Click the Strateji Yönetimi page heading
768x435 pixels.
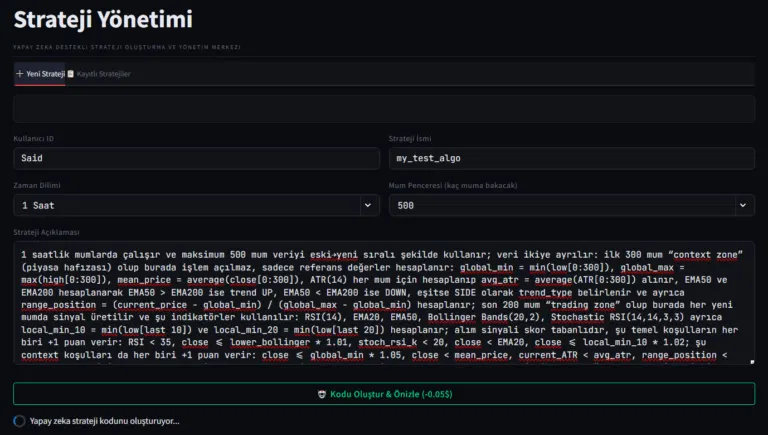coord(104,19)
